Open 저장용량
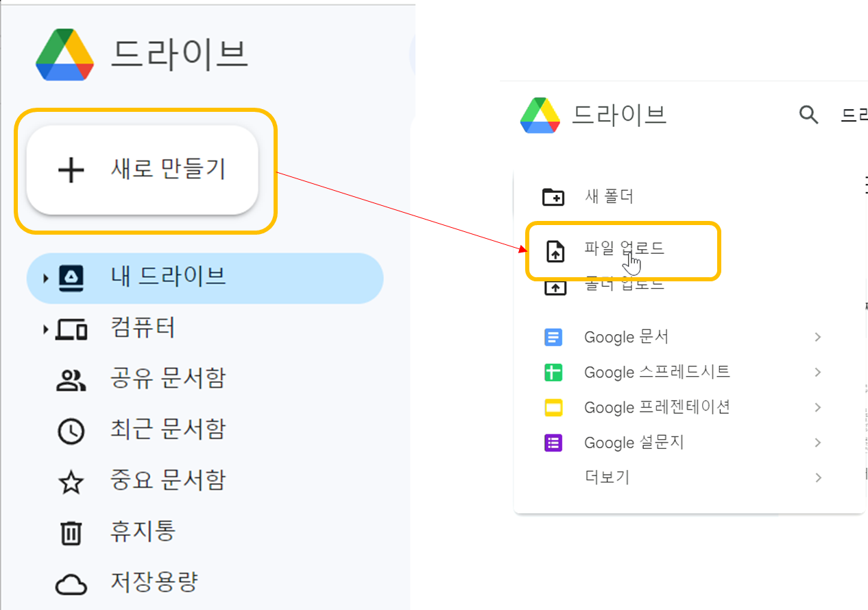The height and width of the screenshot is (610, 868). [x=154, y=582]
